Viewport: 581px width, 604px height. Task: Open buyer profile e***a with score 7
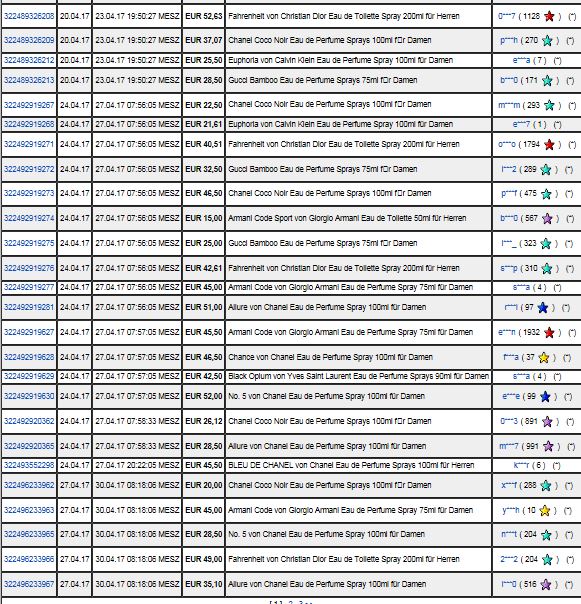click(x=521, y=60)
